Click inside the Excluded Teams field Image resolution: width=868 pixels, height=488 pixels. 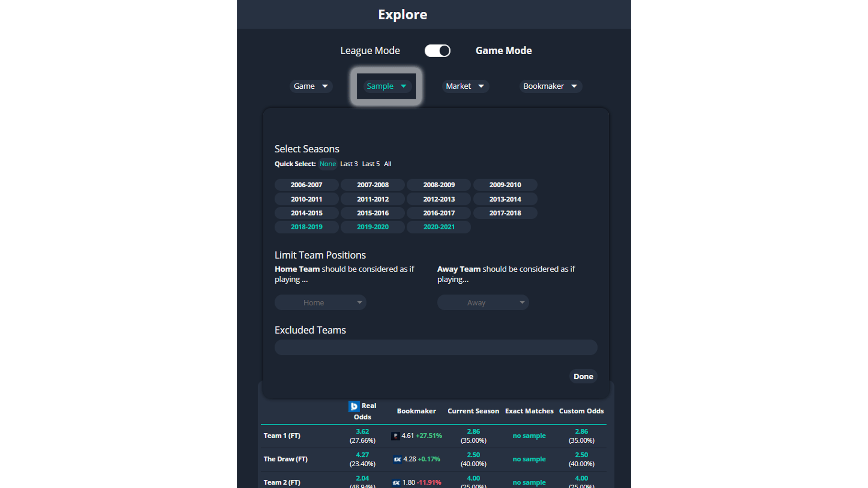[x=436, y=347]
